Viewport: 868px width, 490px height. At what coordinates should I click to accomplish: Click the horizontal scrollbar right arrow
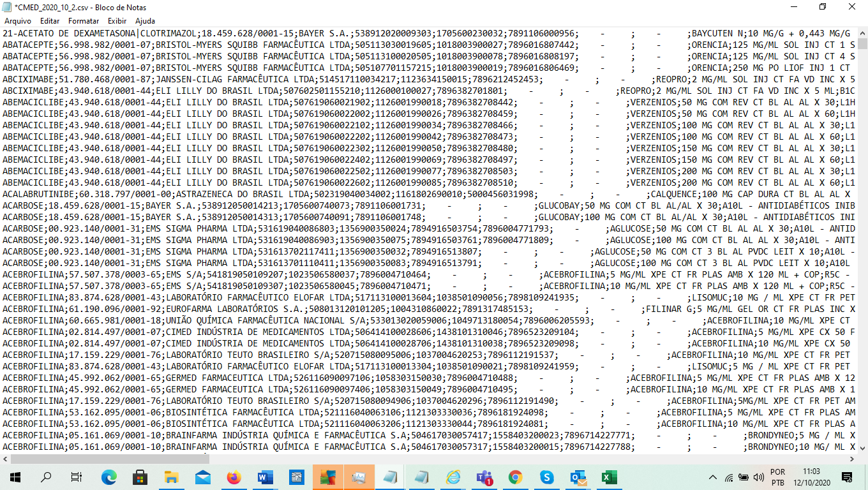point(851,459)
